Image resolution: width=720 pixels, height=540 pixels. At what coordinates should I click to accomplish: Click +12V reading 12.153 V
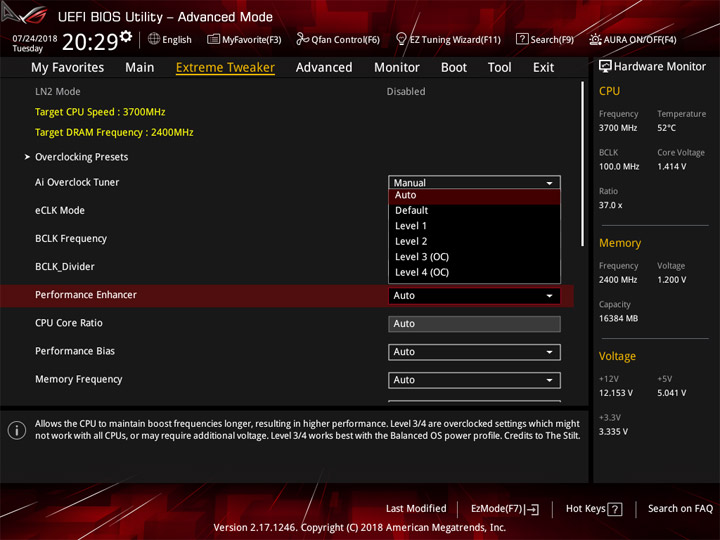point(616,394)
